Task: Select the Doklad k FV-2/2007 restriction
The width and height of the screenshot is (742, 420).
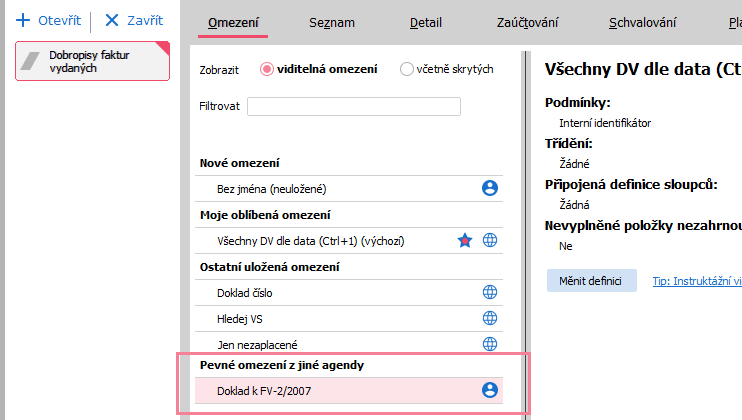Action: click(349, 391)
